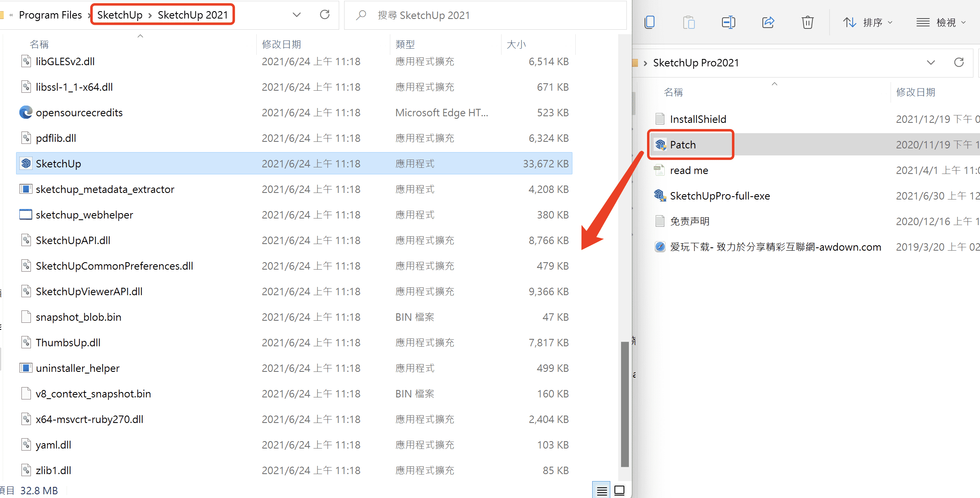
Task: Open the 排序 sort dropdown
Action: coord(867,22)
